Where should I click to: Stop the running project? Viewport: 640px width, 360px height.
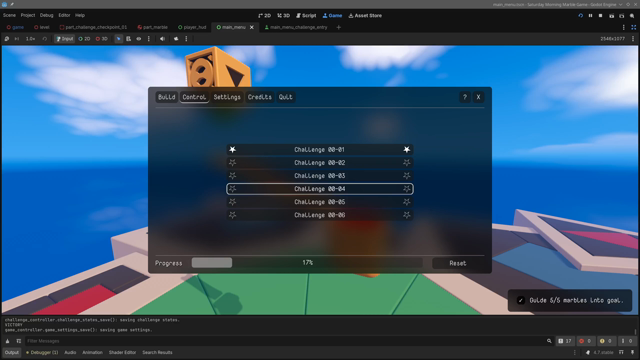point(600,16)
